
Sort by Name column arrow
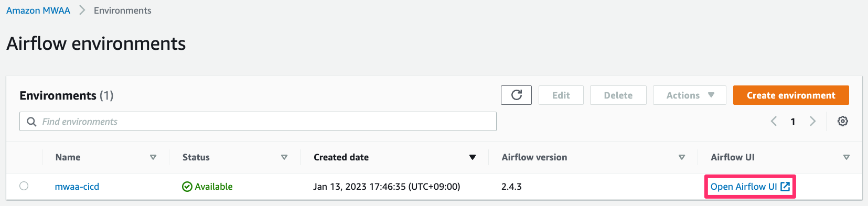click(153, 157)
